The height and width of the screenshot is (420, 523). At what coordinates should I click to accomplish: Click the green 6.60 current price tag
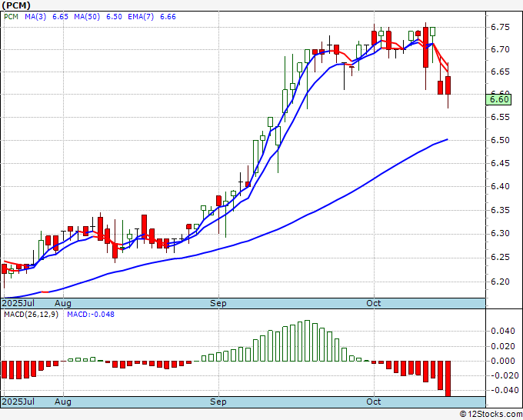click(498, 99)
